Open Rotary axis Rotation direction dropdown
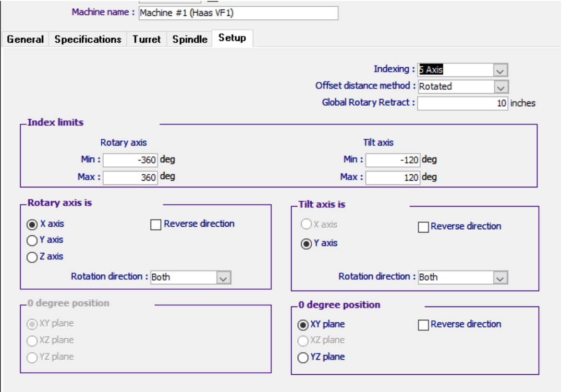 [224, 277]
